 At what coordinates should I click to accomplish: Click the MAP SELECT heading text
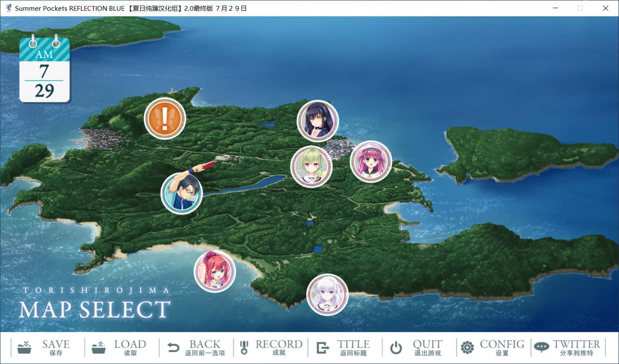[x=95, y=310]
